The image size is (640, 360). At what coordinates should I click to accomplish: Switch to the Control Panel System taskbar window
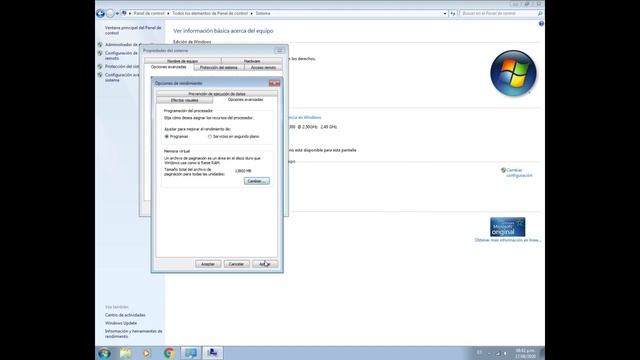coord(191,353)
